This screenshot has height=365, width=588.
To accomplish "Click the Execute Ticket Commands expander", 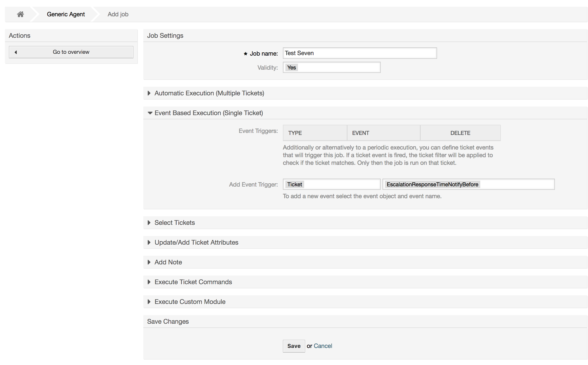I will tap(193, 282).
